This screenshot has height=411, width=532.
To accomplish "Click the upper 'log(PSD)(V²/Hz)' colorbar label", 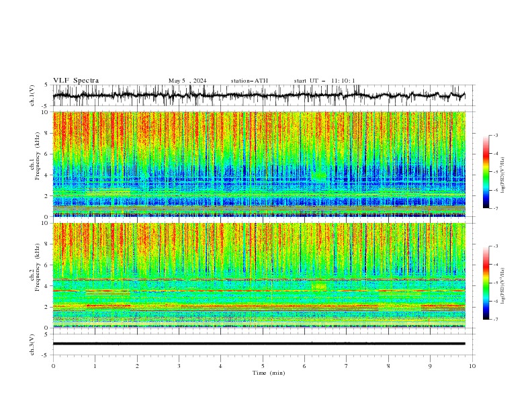I will 502,175.
